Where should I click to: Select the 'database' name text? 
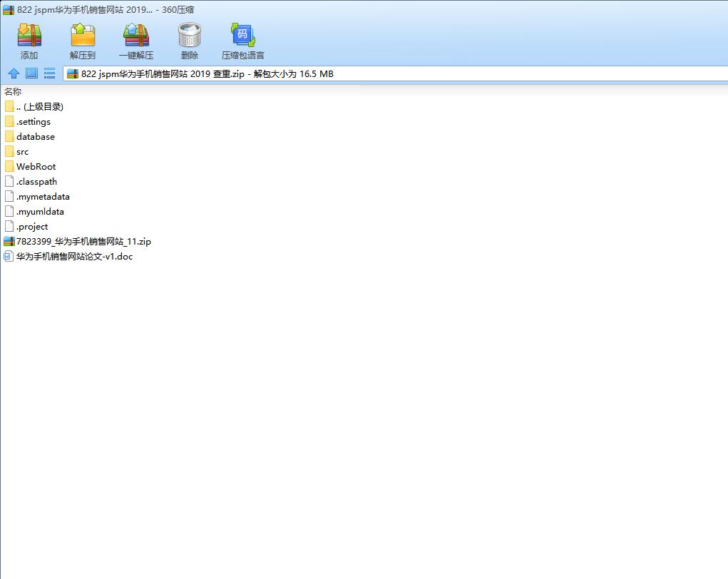(36, 136)
